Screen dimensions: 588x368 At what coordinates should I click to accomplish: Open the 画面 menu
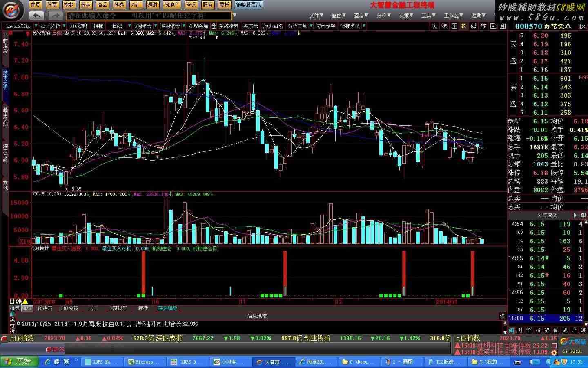(x=339, y=16)
